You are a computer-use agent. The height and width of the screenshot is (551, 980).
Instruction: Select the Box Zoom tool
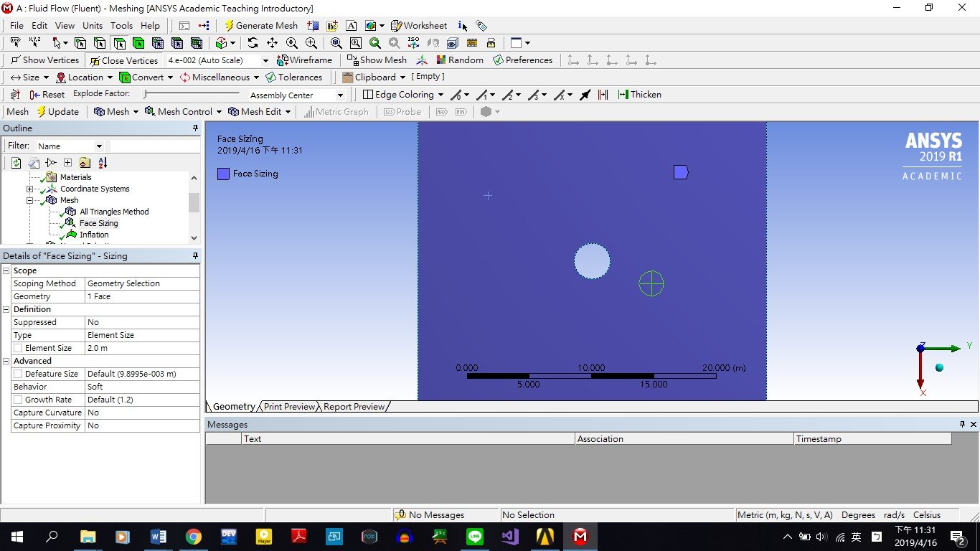(x=311, y=43)
